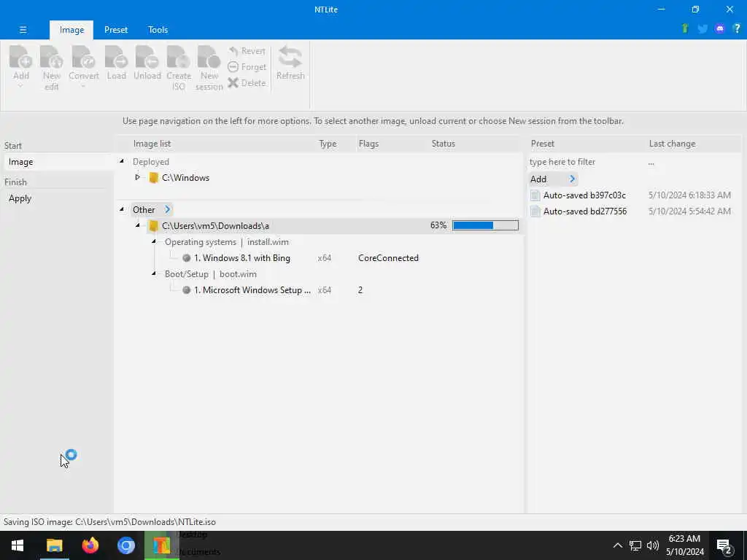Click the Delete toolbar button

click(247, 83)
